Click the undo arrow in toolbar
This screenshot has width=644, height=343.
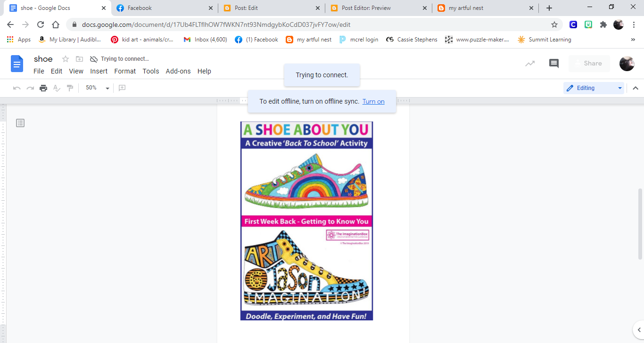(x=17, y=88)
